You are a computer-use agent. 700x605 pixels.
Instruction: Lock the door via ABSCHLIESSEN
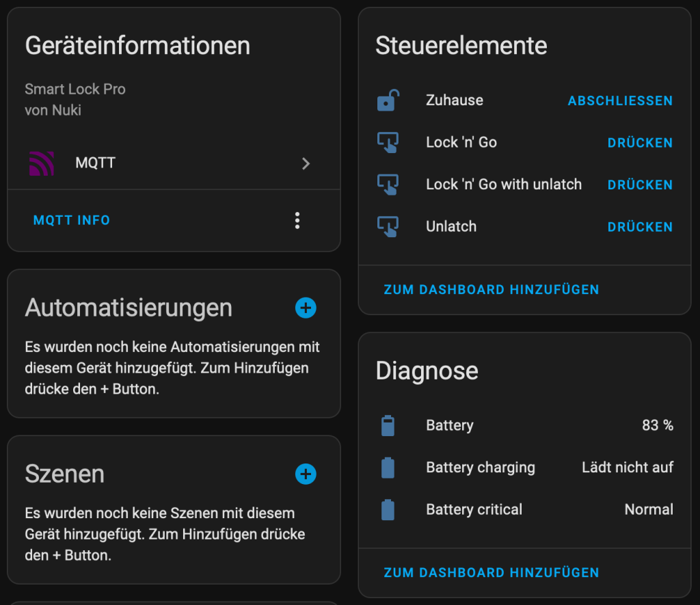click(x=619, y=100)
